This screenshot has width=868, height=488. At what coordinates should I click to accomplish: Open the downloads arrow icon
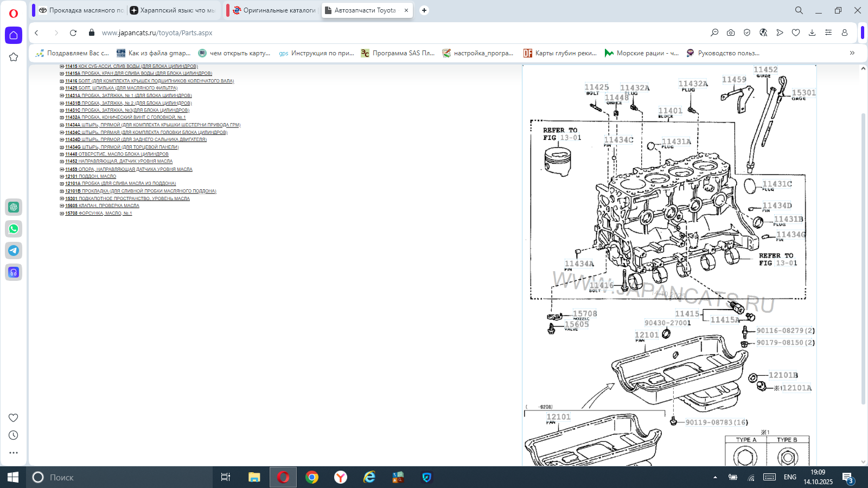pos(812,33)
